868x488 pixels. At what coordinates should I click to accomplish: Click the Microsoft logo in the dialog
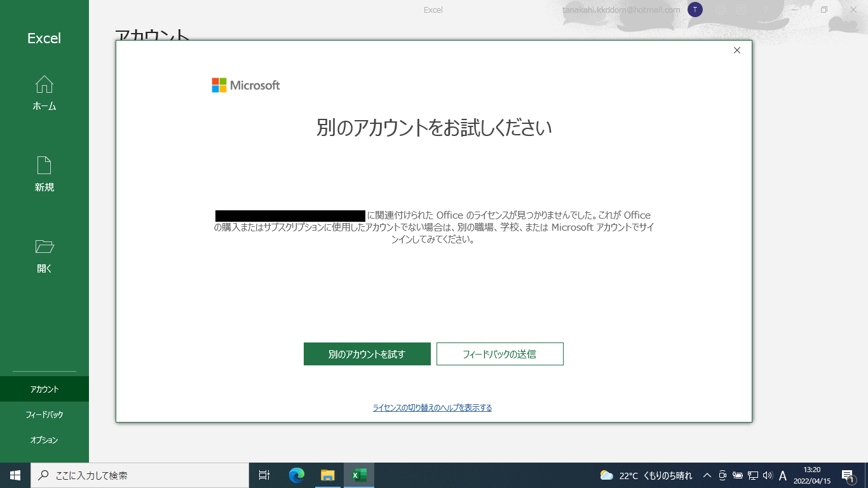click(x=246, y=85)
